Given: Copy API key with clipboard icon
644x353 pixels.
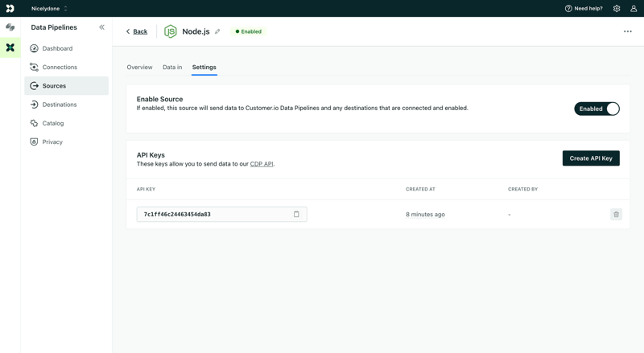Looking at the screenshot, I should [296, 214].
